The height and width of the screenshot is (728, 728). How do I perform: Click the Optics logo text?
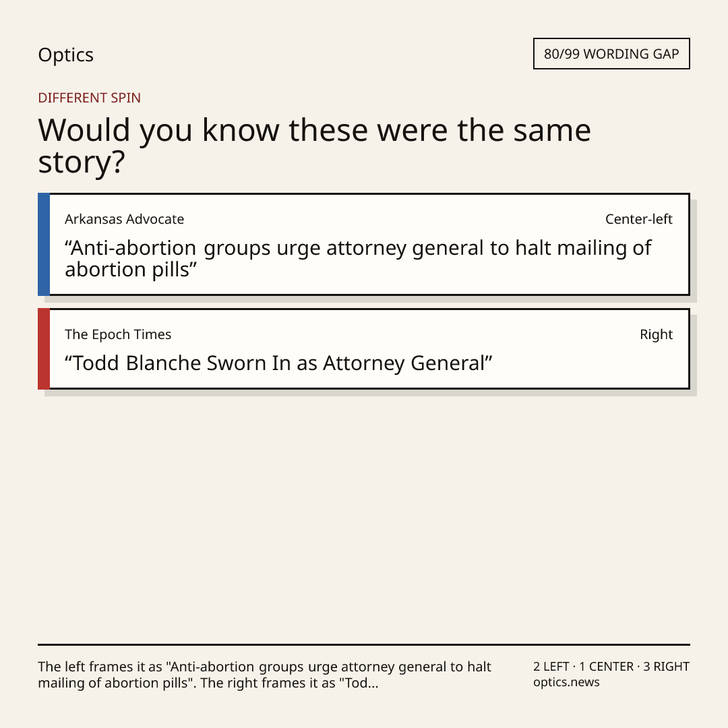pyautogui.click(x=65, y=55)
